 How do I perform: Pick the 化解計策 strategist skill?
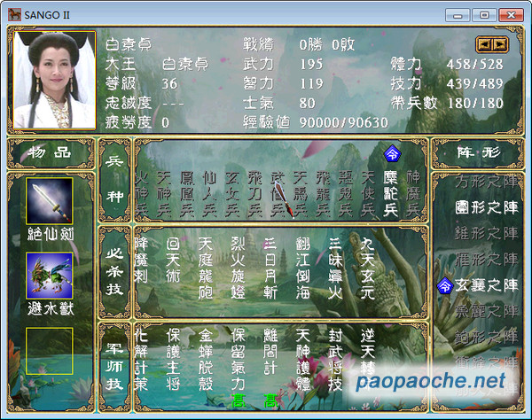coord(141,360)
